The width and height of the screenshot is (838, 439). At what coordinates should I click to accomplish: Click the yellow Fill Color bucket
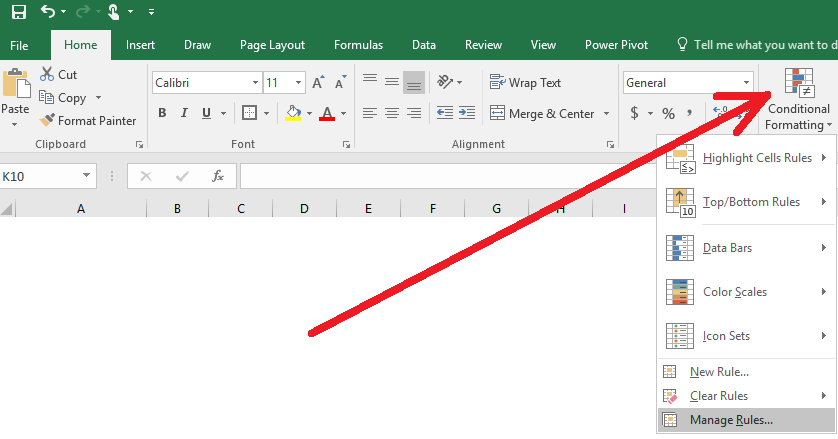click(293, 113)
